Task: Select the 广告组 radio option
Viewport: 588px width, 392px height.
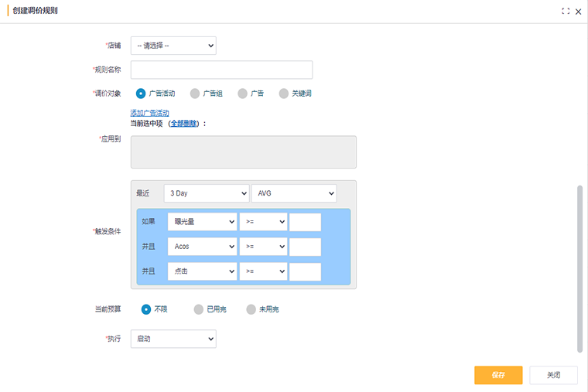Action: point(195,94)
